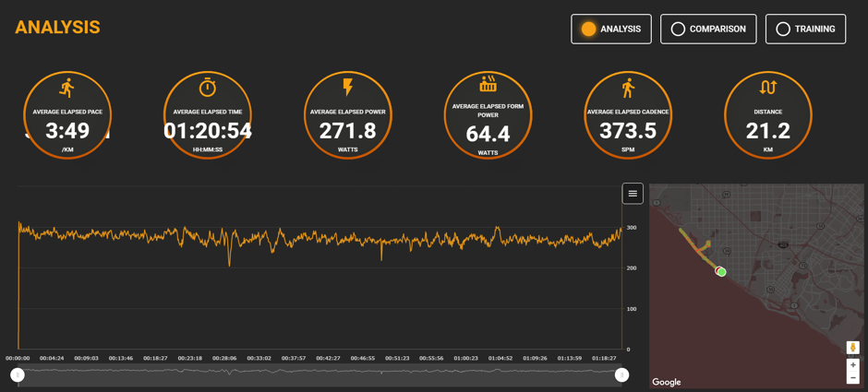This screenshot has width=868, height=392.
Task: Click the green start marker on map
Action: 722,272
